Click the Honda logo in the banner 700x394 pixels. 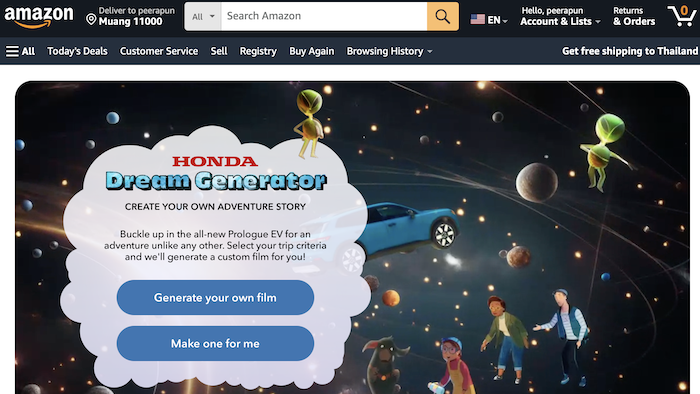[215, 162]
